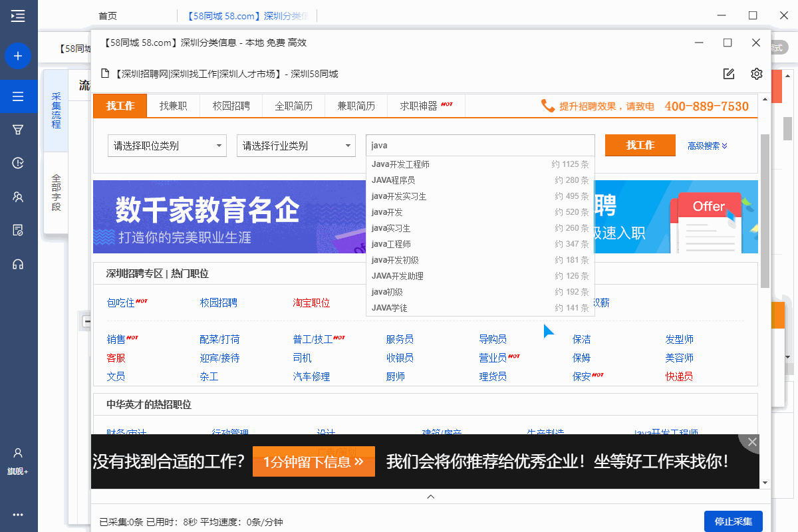This screenshot has height=532, width=798.
Task: Open the settings gear icon in popup
Action: click(756, 74)
